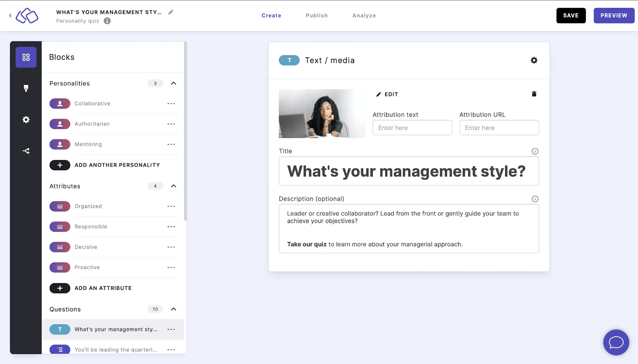Open options menu for Authoritarian personality
The height and width of the screenshot is (364, 638).
click(171, 124)
